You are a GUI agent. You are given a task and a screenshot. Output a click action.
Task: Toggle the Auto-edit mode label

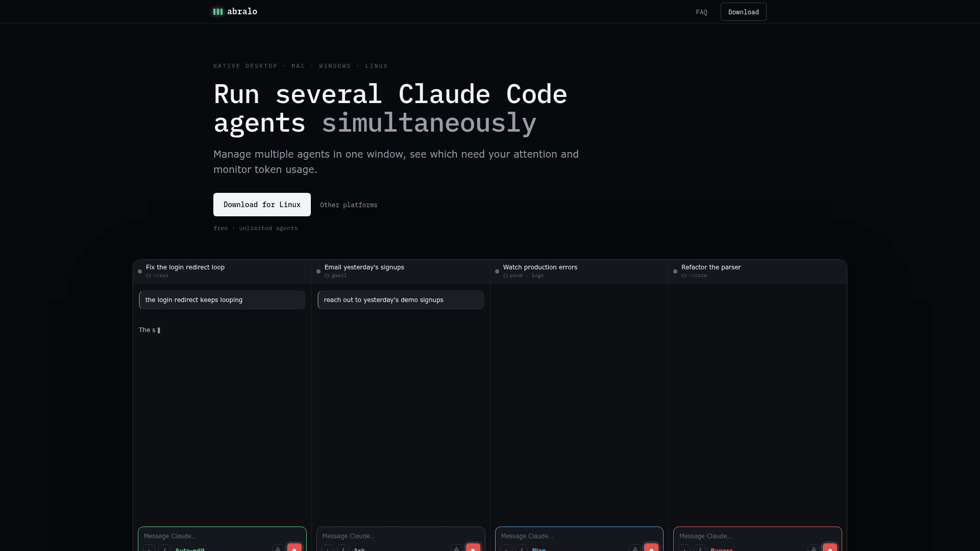(190, 549)
